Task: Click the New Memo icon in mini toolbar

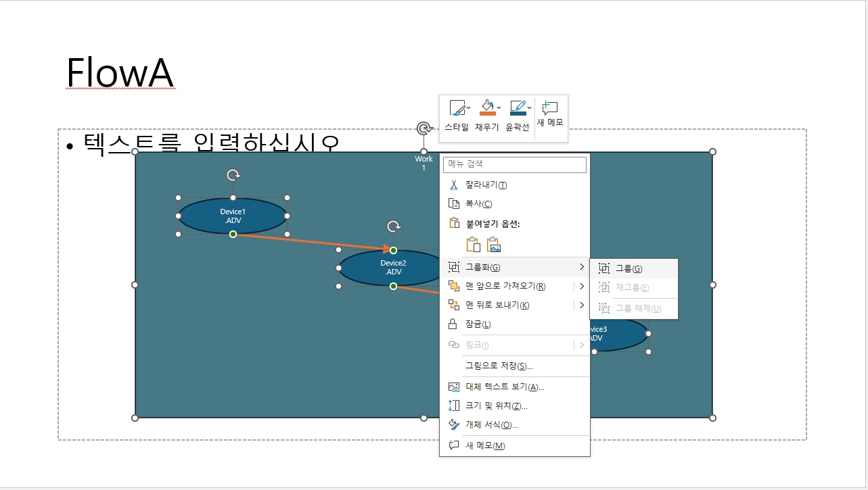Action: pyautogui.click(x=549, y=108)
